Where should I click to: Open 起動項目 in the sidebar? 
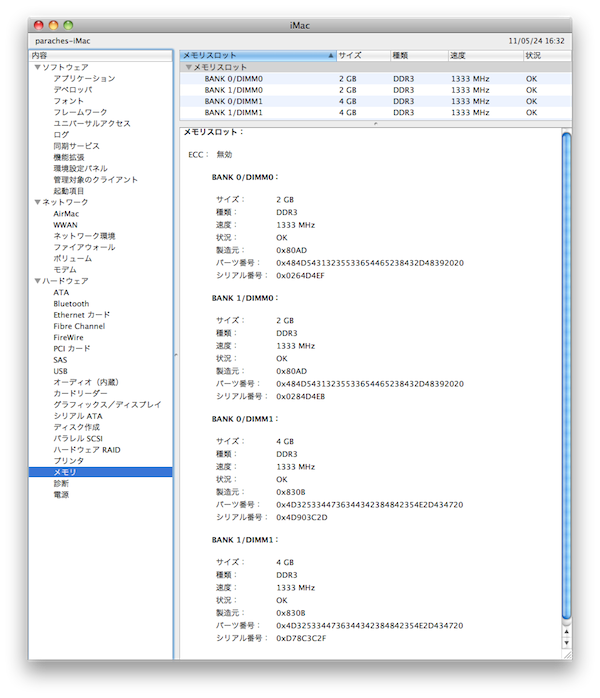(x=69, y=191)
